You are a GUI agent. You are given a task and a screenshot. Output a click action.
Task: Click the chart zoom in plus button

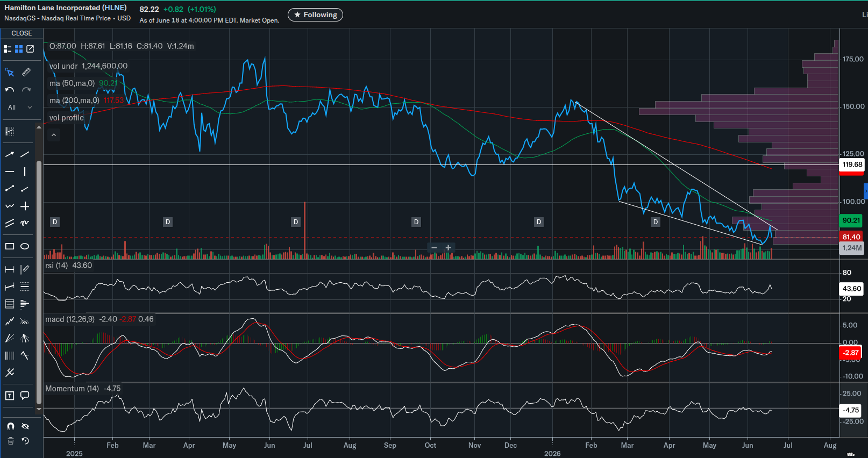tap(449, 248)
